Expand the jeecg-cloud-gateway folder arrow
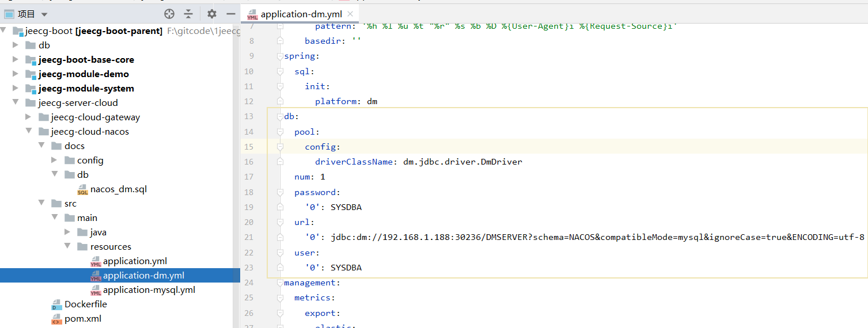Image resolution: width=868 pixels, height=328 pixels. (29, 117)
